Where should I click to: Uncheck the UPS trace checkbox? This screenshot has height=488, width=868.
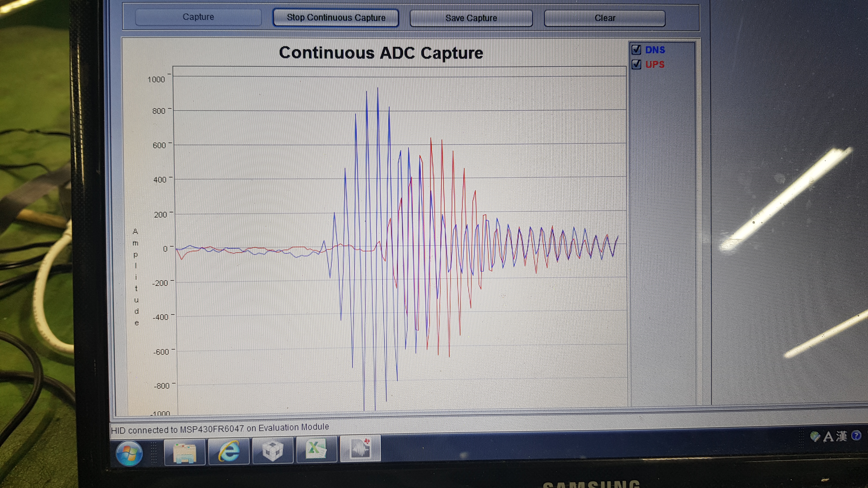(636, 64)
